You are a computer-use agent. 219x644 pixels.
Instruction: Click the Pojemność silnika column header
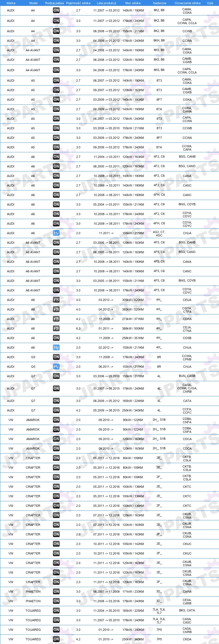click(78, 3)
